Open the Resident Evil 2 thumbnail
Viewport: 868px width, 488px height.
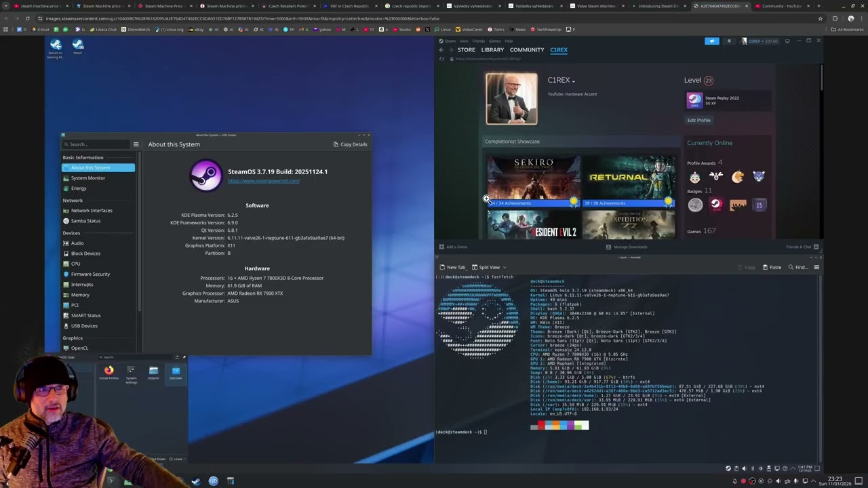point(534,224)
